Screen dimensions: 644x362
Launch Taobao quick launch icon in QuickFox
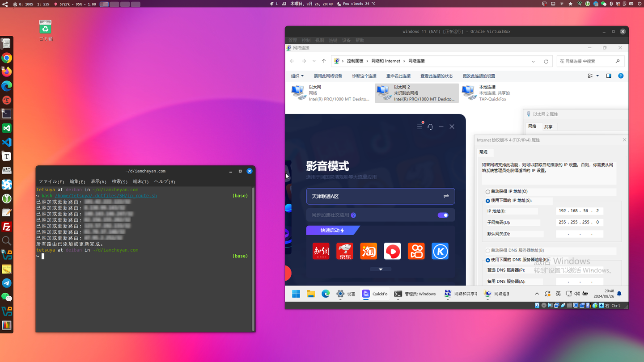[x=369, y=251]
